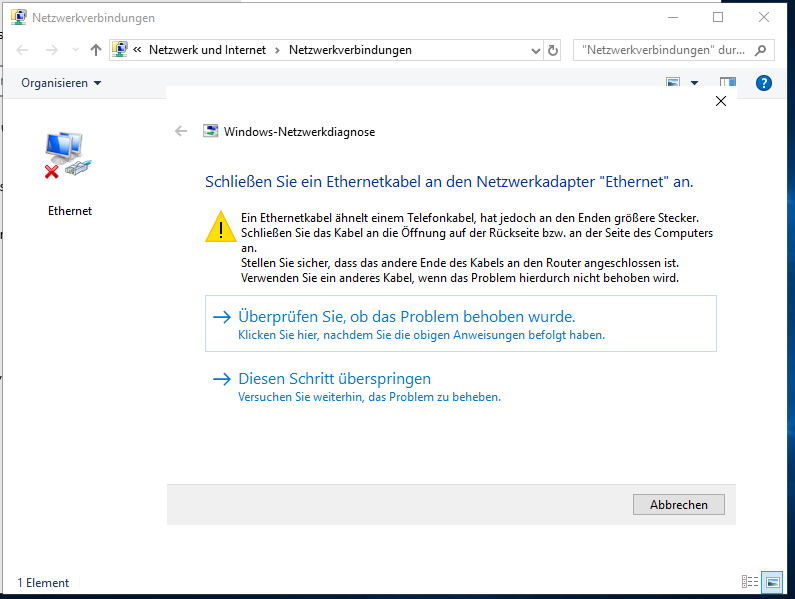Click the search magnifier icon
Viewport: 795px width, 599px height.
click(761, 50)
